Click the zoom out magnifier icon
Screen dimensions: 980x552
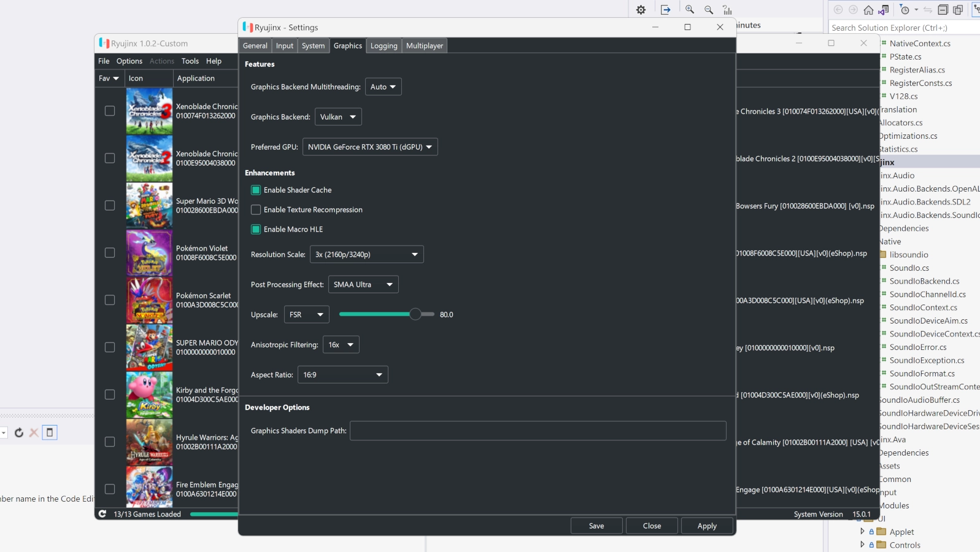[709, 10]
